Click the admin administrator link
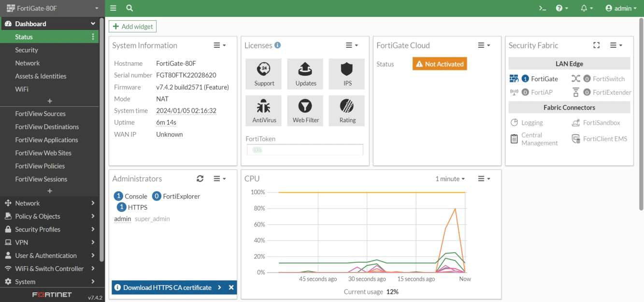This screenshot has width=644, height=302. tap(122, 219)
